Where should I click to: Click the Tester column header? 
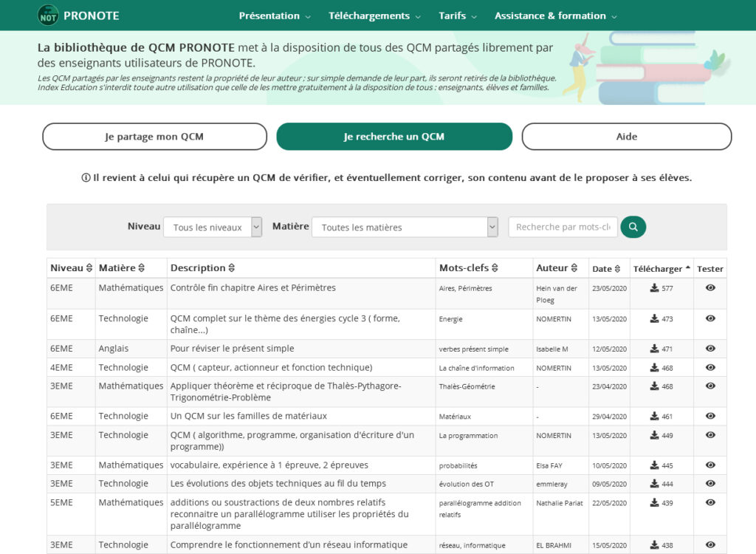point(709,269)
